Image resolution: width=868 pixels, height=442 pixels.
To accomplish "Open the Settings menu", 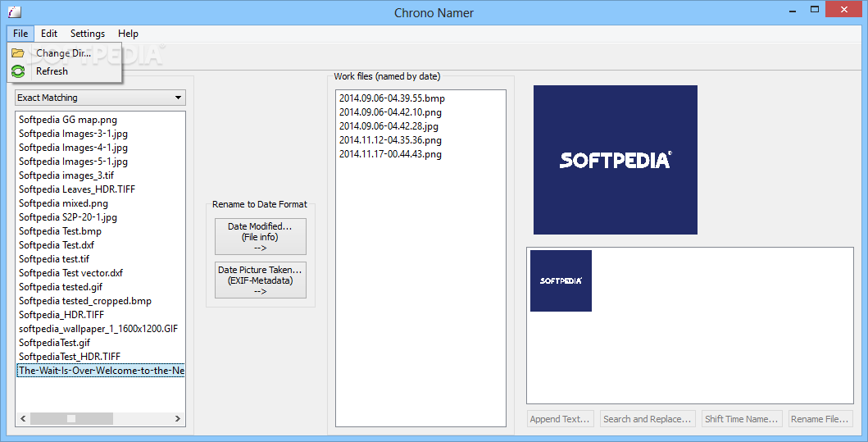I will (x=88, y=34).
